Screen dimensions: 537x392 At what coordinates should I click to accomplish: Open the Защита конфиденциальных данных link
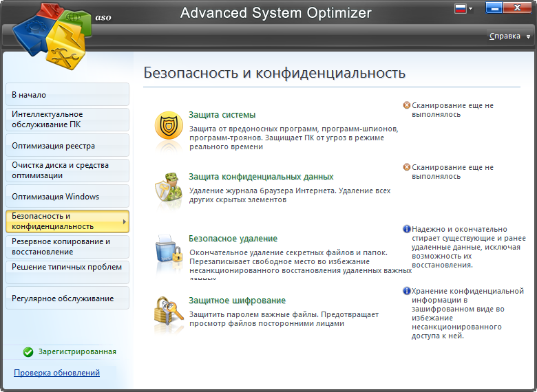[x=261, y=177]
